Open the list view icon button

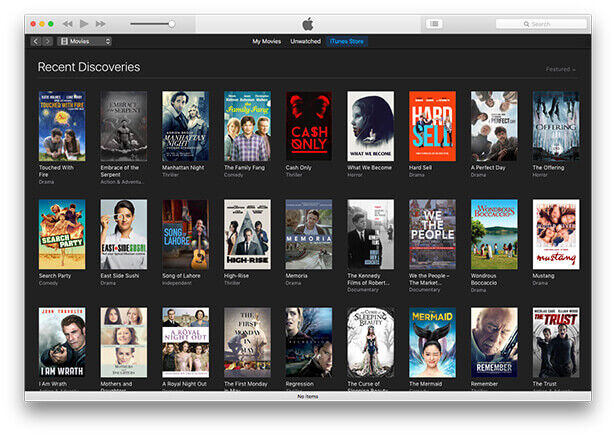pyautogui.click(x=434, y=24)
